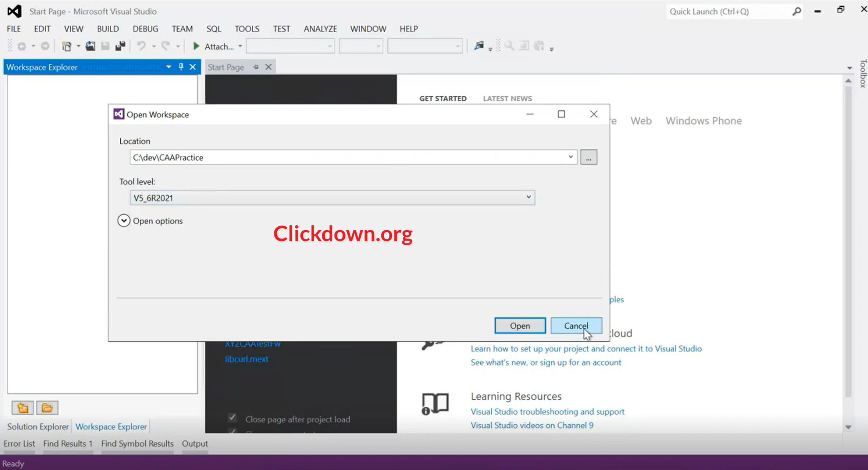This screenshot has width=868, height=470.
Task: Open the DEBUG menu
Action: pos(145,28)
